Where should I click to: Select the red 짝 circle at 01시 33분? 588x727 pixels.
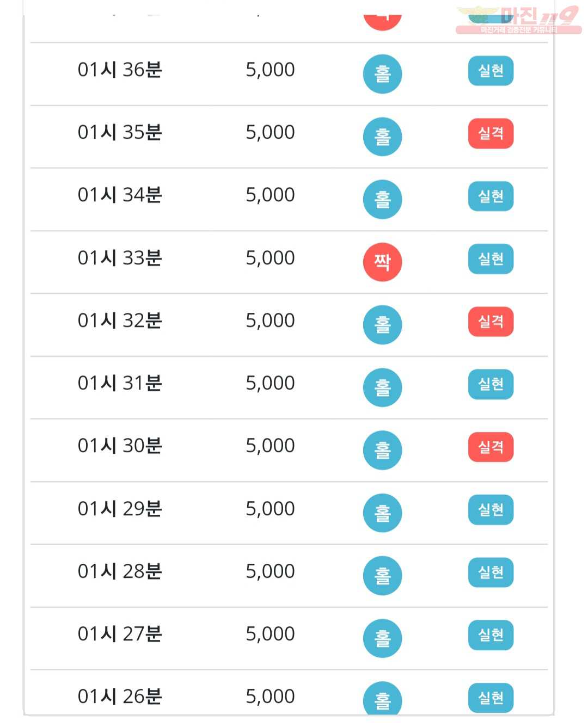(x=382, y=262)
